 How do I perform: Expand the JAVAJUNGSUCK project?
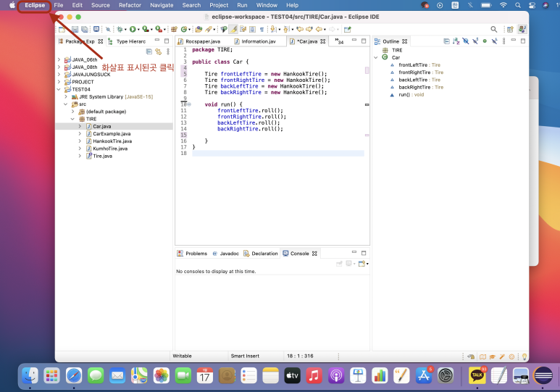point(59,75)
